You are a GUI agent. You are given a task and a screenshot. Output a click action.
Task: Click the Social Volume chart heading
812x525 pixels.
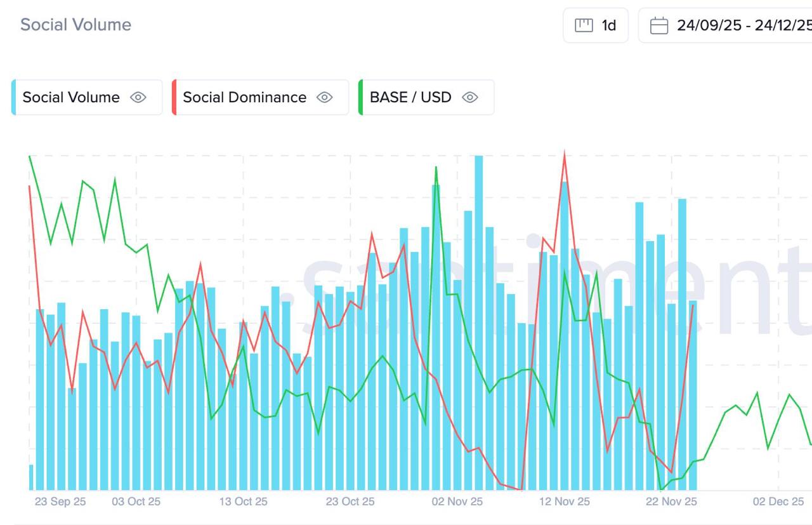[75, 25]
